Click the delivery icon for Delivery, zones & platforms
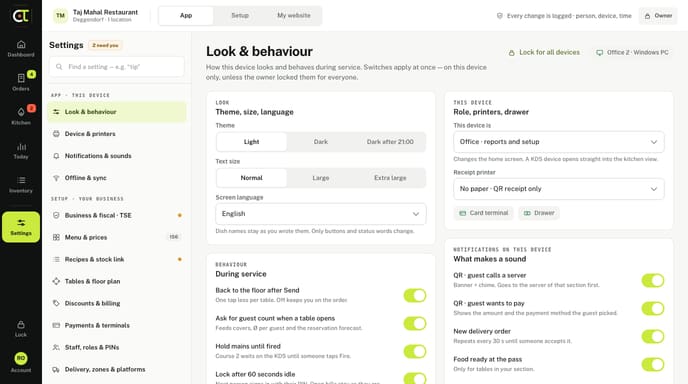This screenshot has width=688, height=384. 56,370
